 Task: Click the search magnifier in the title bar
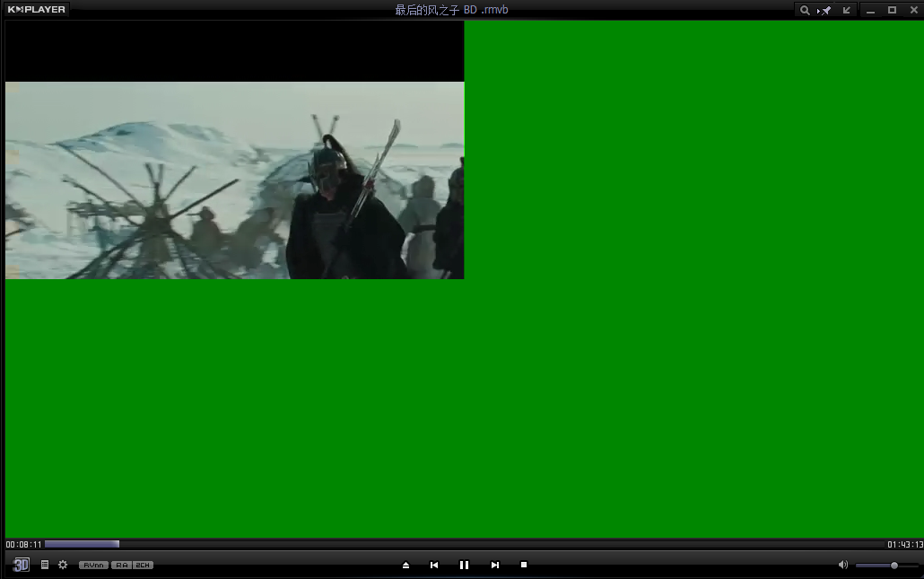click(805, 10)
